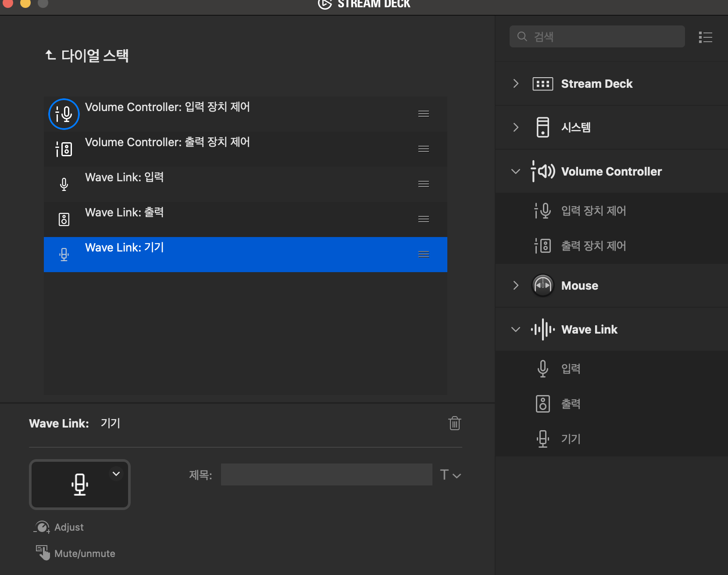The width and height of the screenshot is (728, 575).
Task: Open the title text style dropdown
Action: [x=450, y=475]
